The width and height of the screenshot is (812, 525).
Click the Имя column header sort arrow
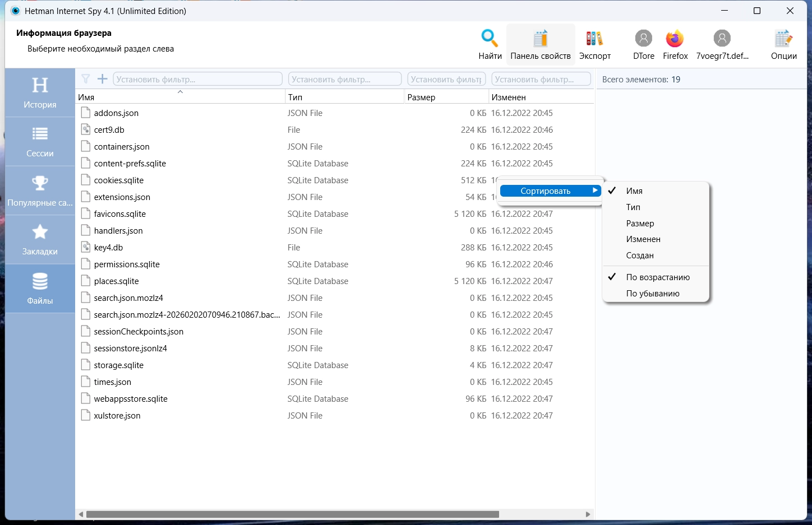click(180, 92)
